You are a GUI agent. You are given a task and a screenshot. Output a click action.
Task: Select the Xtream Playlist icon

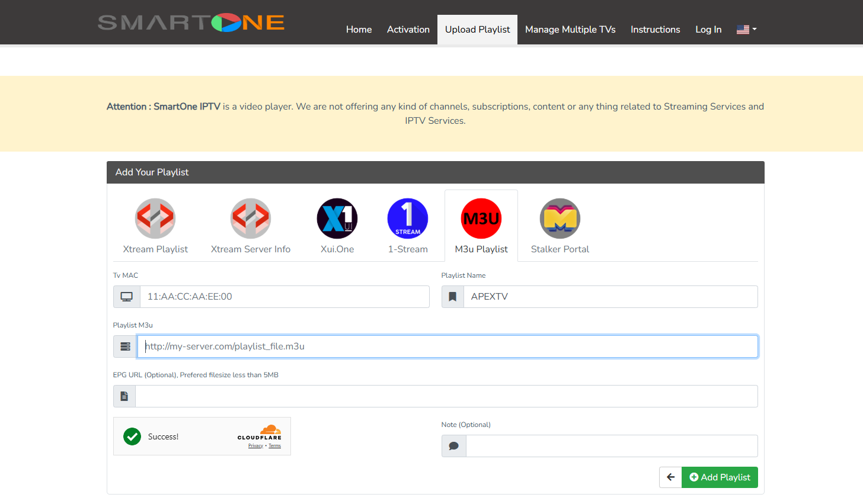(x=155, y=219)
